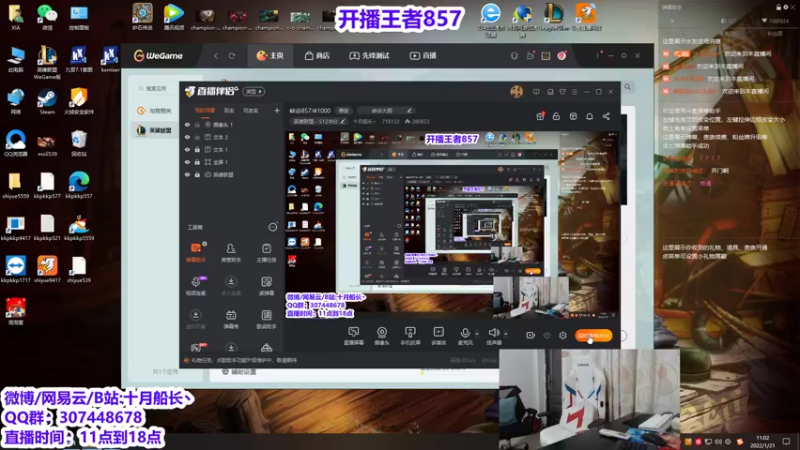Click the taskbar clock showing 11:02
This screenshot has width=800, height=450.
pyautogui.click(x=763, y=441)
